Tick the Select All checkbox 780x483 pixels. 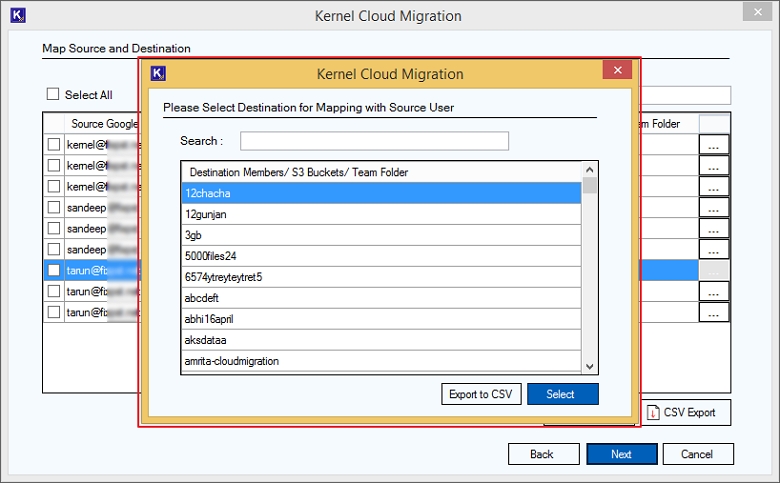coord(53,94)
